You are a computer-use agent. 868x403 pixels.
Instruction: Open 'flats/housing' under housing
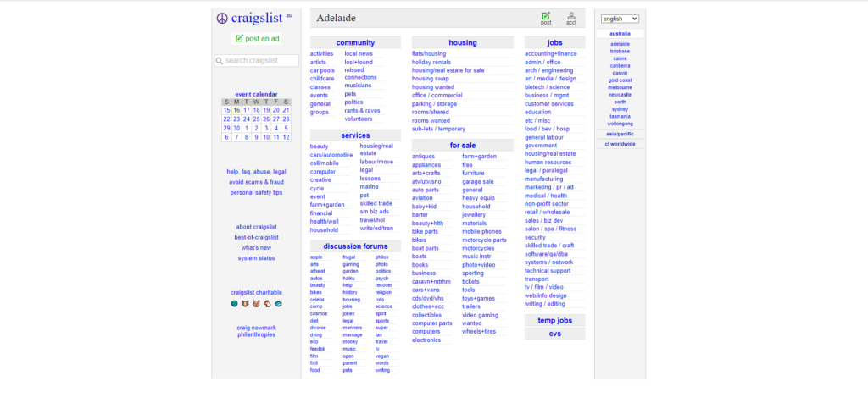(428, 53)
